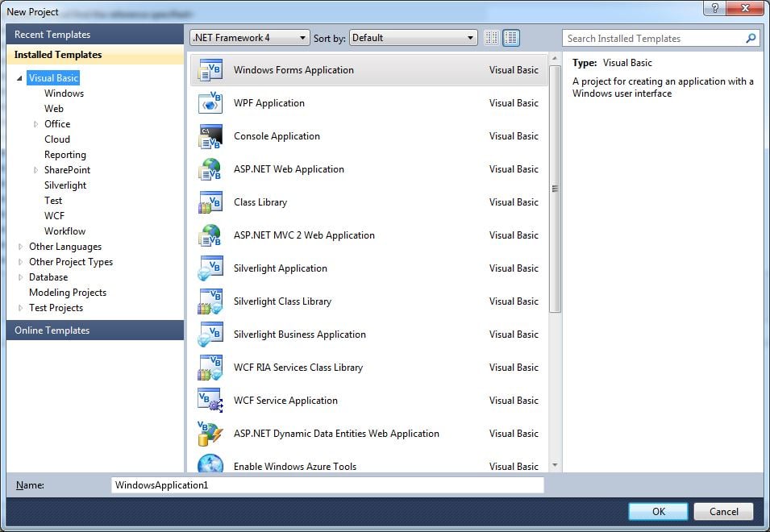
Task: Select the "WPF Application" template name
Action: point(269,103)
